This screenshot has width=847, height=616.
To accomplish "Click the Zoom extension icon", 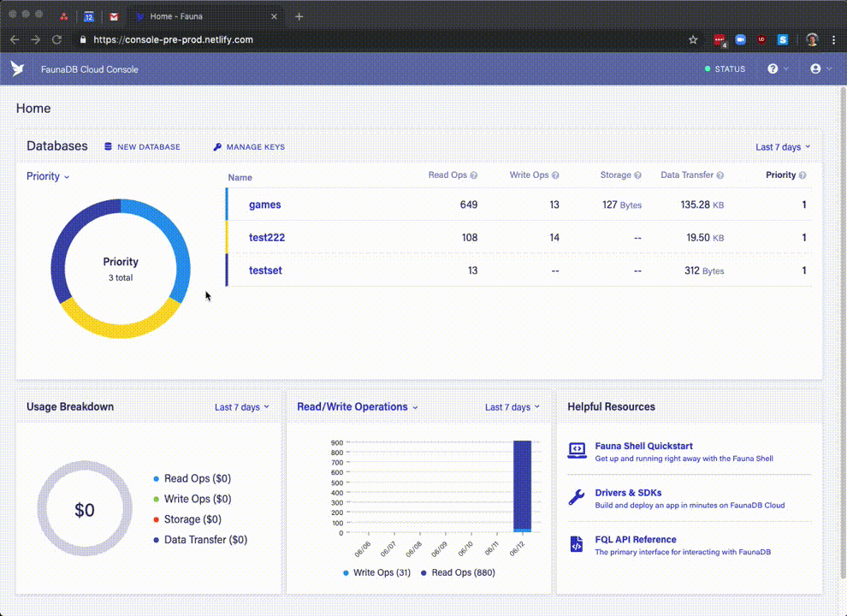I will coord(741,39).
